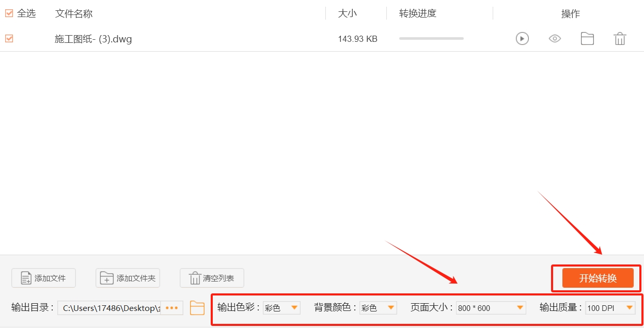Click the conversion progress bar for the dwg file
The width and height of the screenshot is (644, 328).
pyautogui.click(x=431, y=38)
